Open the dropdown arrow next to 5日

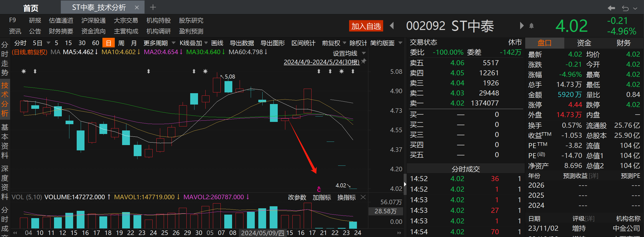click(x=48, y=43)
